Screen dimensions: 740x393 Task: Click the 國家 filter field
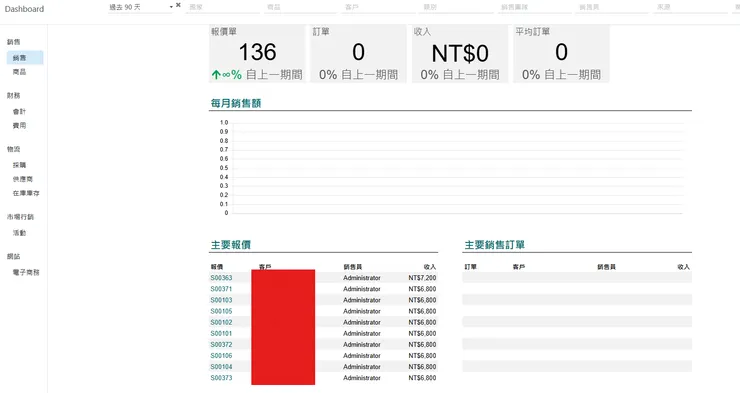223,7
